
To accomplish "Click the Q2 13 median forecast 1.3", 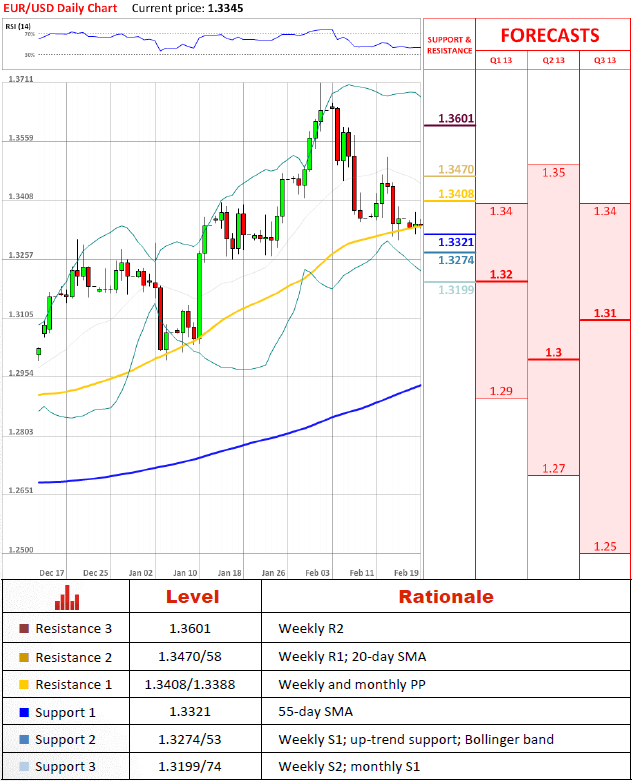I will click(x=553, y=353).
